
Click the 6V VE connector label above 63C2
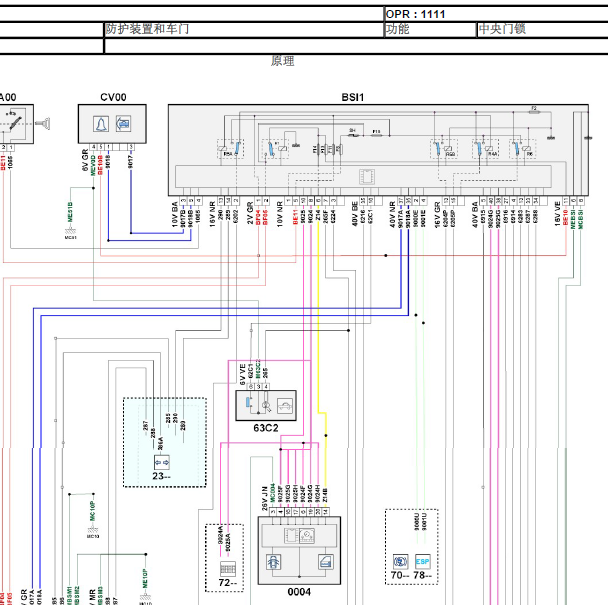[x=243, y=375]
